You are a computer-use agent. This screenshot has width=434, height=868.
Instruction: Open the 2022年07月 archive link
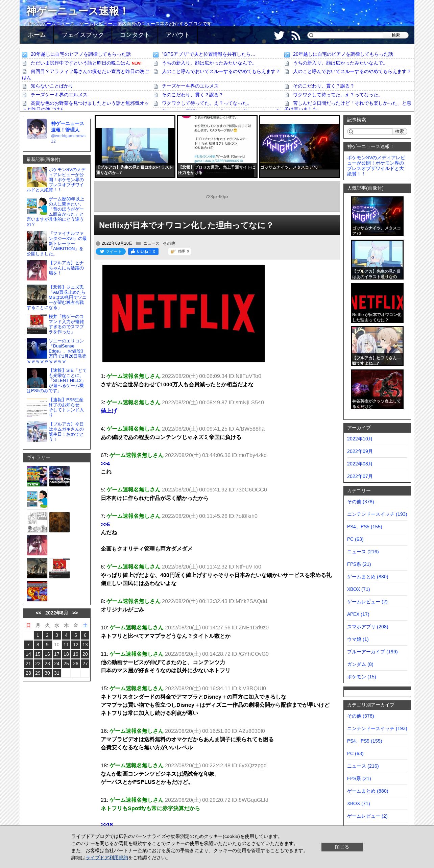[x=360, y=476]
